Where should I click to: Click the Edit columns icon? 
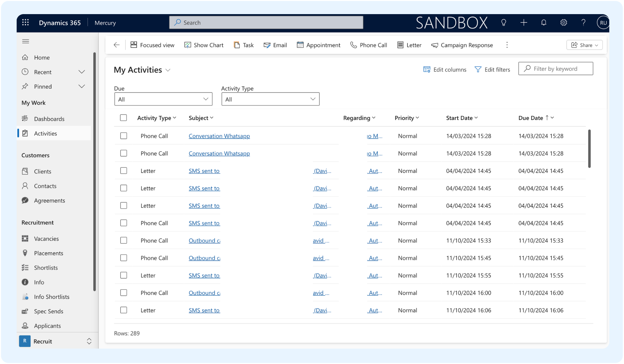pos(427,70)
